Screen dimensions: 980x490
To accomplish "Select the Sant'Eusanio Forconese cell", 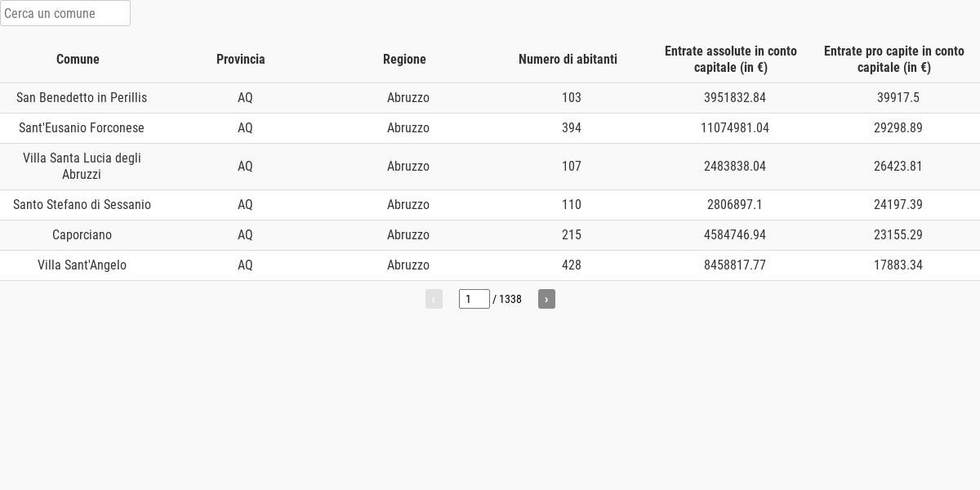I will (x=82, y=128).
